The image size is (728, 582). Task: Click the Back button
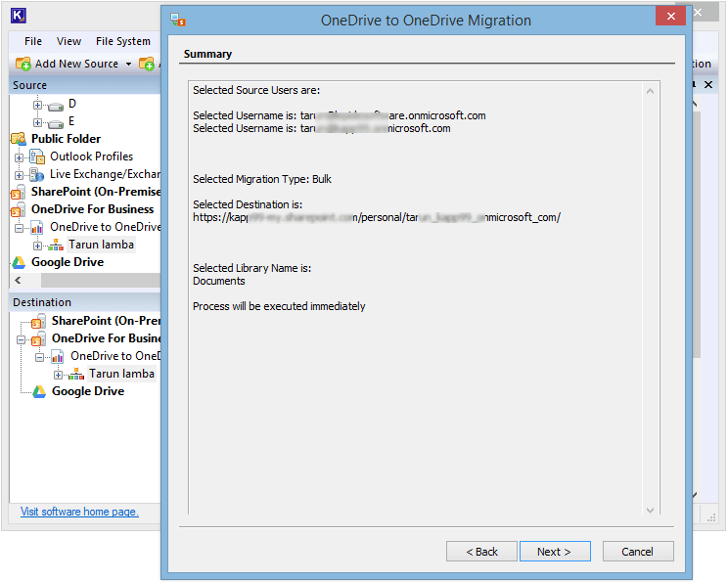pyautogui.click(x=481, y=552)
